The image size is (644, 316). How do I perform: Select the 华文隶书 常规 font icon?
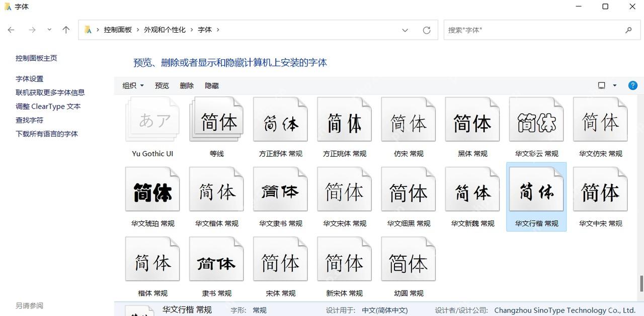click(x=280, y=189)
